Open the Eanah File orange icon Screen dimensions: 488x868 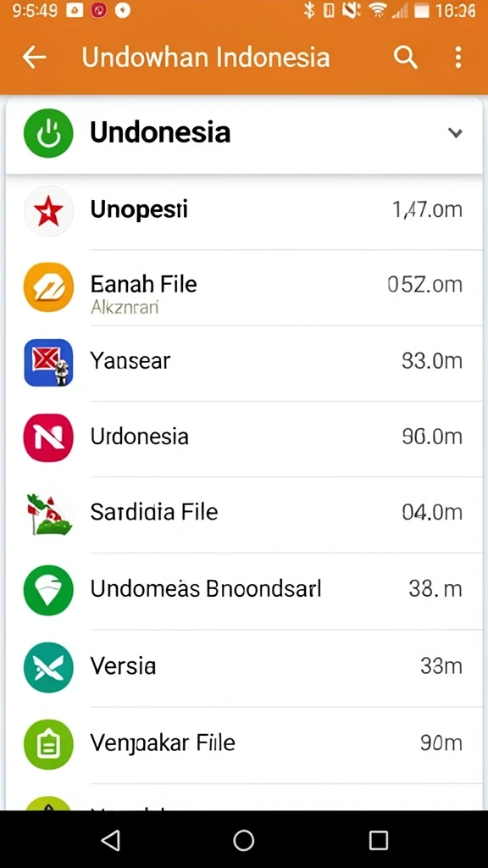48,287
